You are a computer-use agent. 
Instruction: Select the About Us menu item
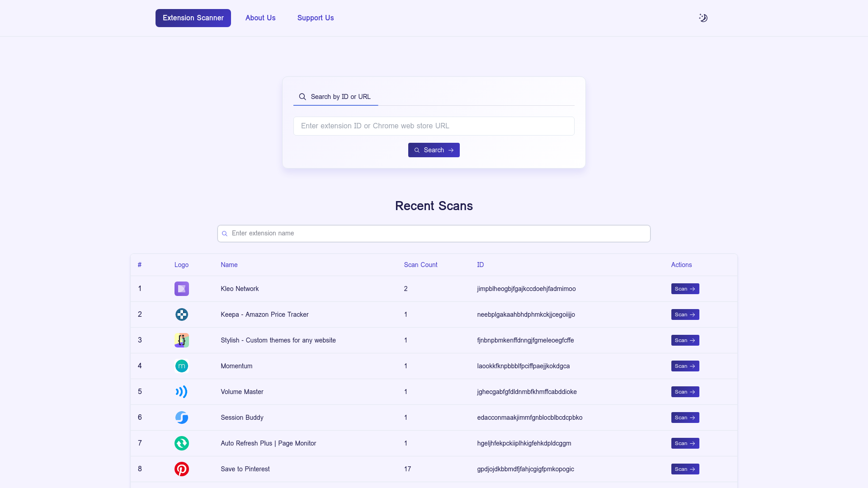[x=260, y=18]
